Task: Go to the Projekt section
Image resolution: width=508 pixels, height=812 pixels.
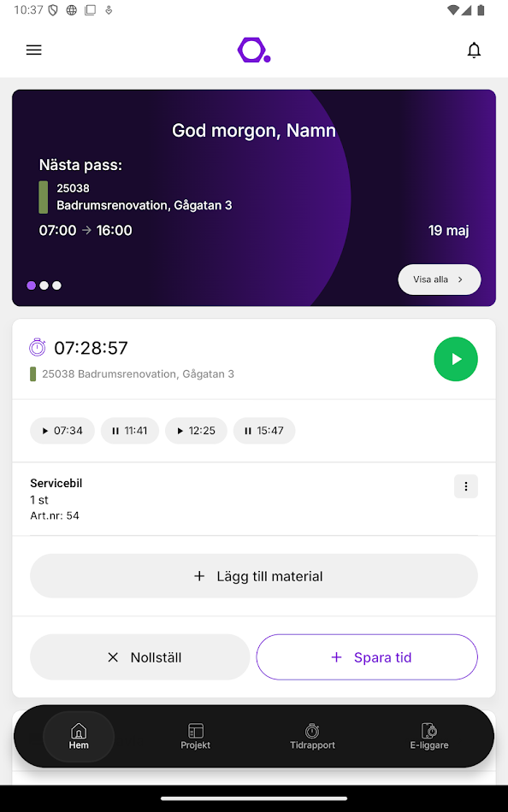Action: click(x=195, y=736)
